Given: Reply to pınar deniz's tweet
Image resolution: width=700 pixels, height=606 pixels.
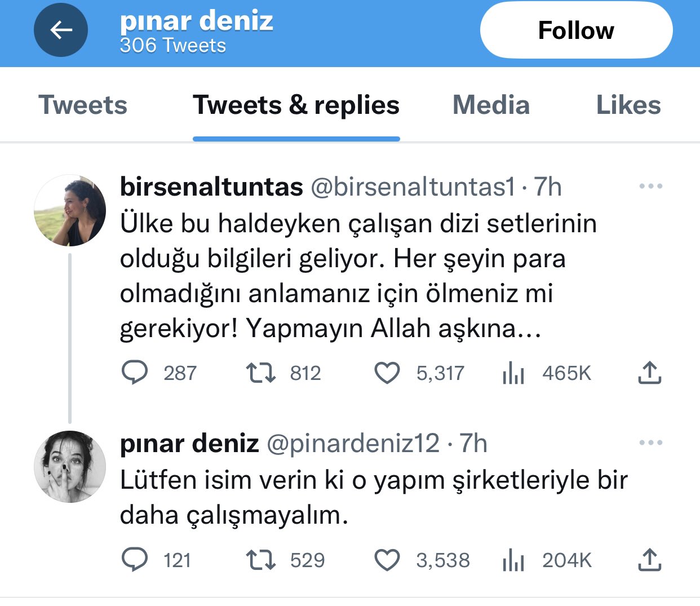Looking at the screenshot, I should pos(134,560).
